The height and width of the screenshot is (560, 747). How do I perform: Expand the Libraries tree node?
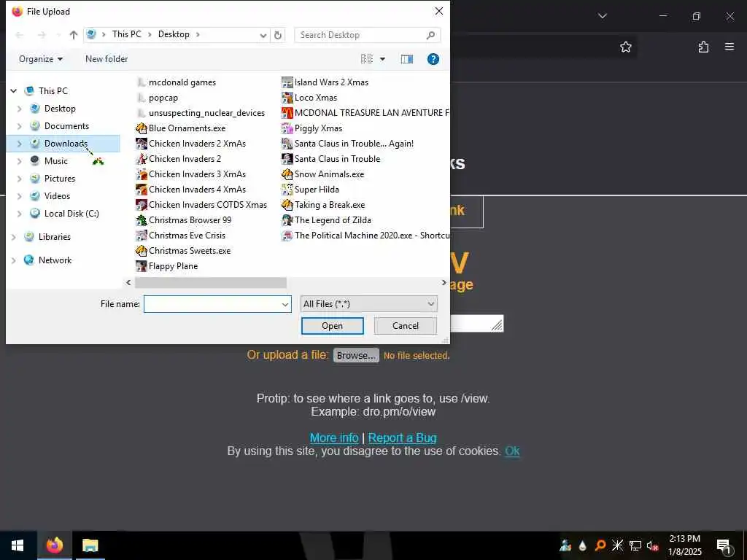pyautogui.click(x=13, y=237)
